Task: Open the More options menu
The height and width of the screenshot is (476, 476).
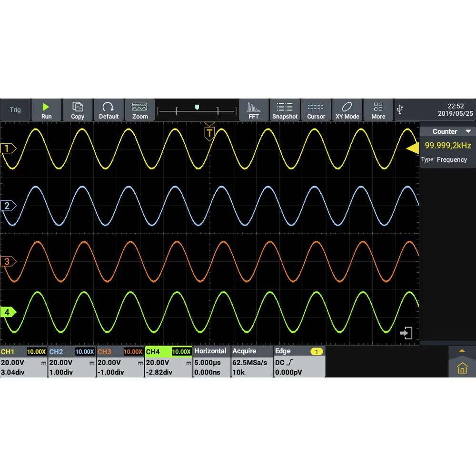Action: coord(378,110)
